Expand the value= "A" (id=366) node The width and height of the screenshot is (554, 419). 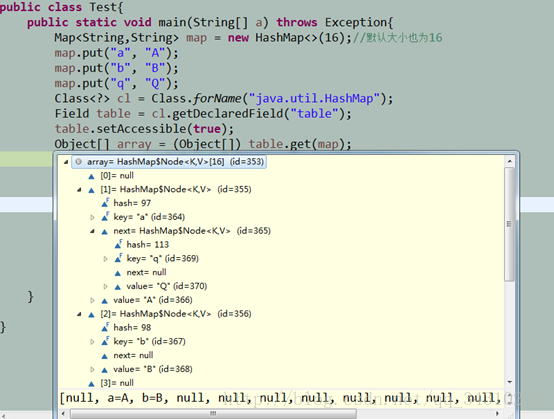click(92, 300)
